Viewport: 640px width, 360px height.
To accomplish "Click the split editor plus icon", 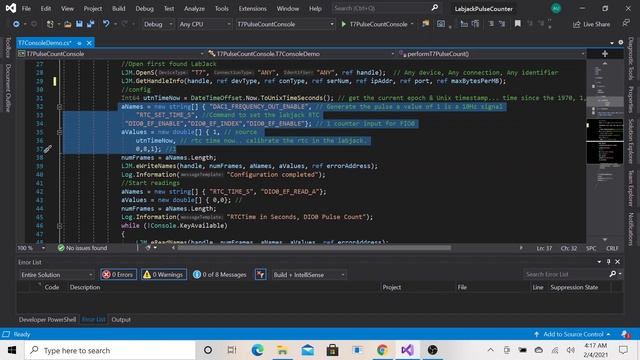I will pyautogui.click(x=605, y=53).
